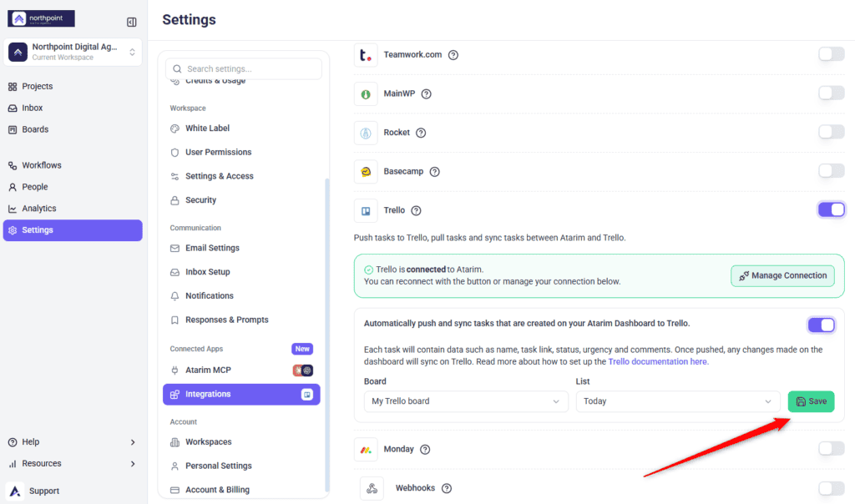Click the MainWP logo icon
The height and width of the screenshot is (504, 855).
(x=366, y=94)
